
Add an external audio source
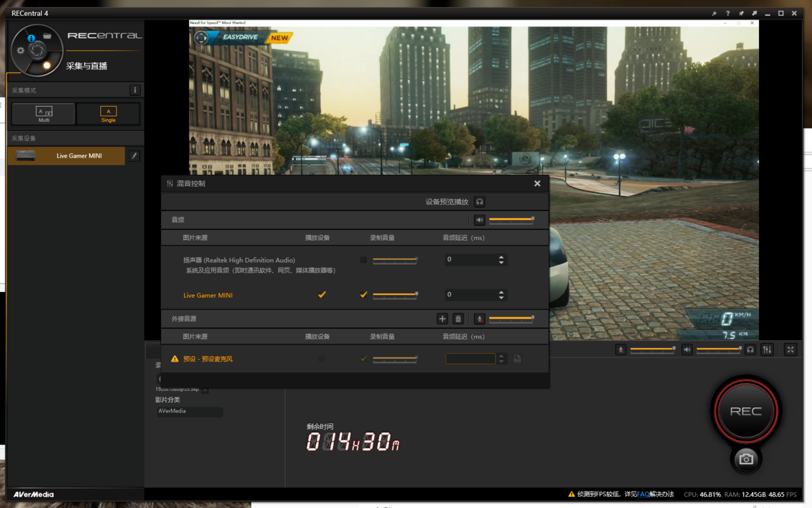click(x=443, y=319)
